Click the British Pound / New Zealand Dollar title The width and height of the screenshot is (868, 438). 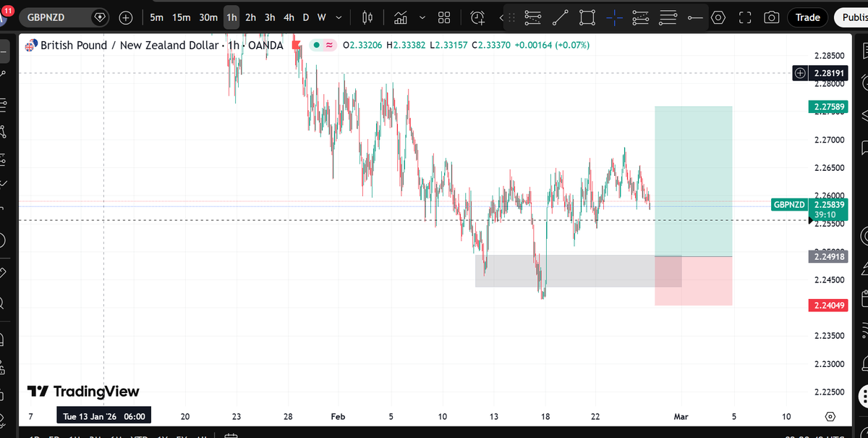[x=129, y=45]
